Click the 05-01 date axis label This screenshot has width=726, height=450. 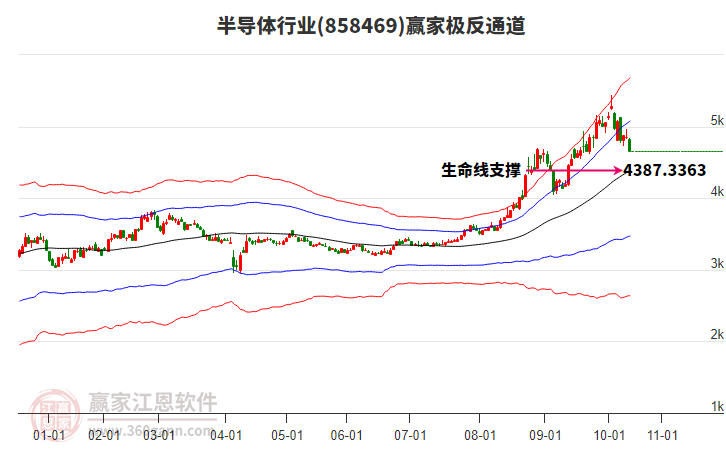click(287, 435)
